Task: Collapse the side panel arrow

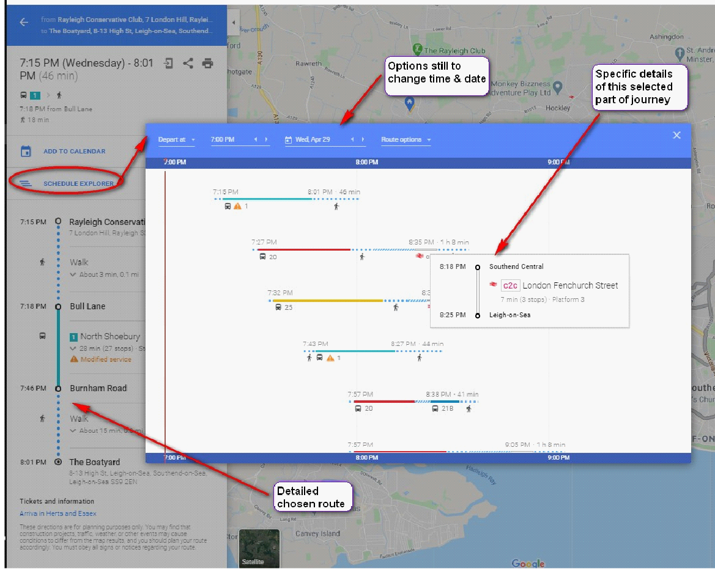Action: [233, 23]
